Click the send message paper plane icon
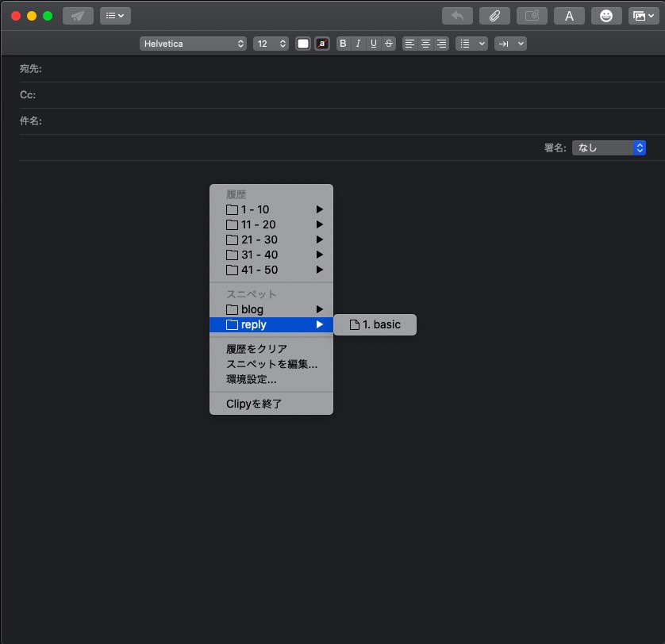This screenshot has height=644, width=665. coord(78,16)
